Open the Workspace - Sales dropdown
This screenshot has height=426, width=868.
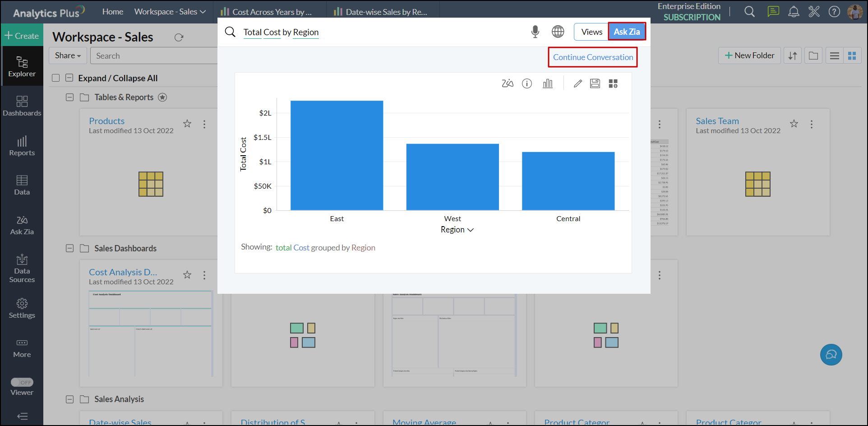pos(170,12)
